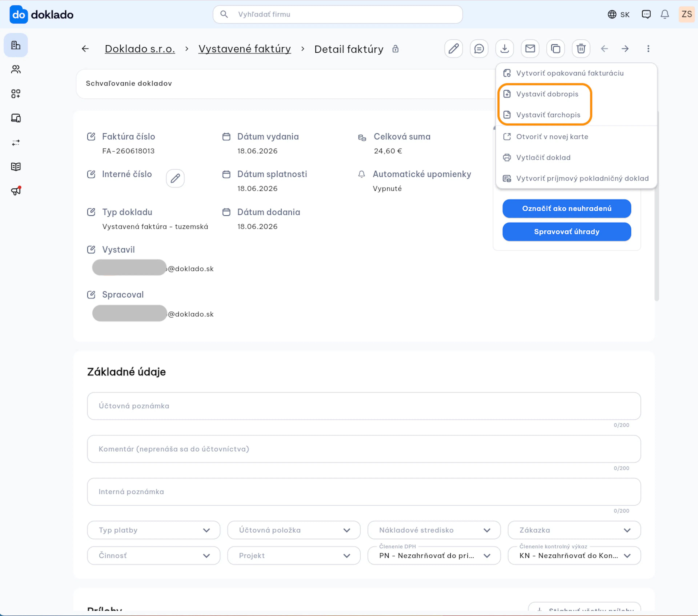Download the invoice via toolbar icon
Viewport: 698px width, 616px height.
(x=505, y=49)
